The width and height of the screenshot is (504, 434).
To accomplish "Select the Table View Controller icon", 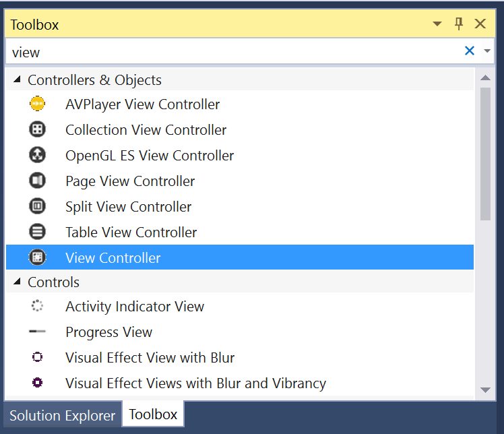I will [x=37, y=232].
